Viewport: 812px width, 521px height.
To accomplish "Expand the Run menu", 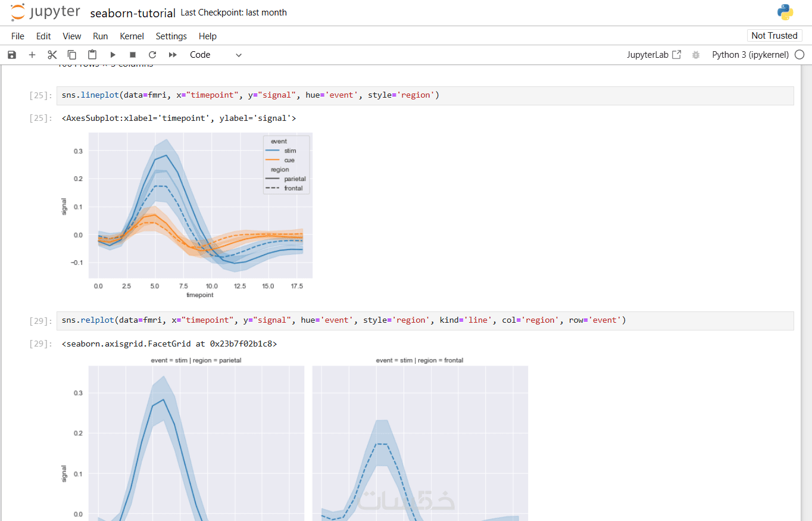I will pyautogui.click(x=101, y=36).
